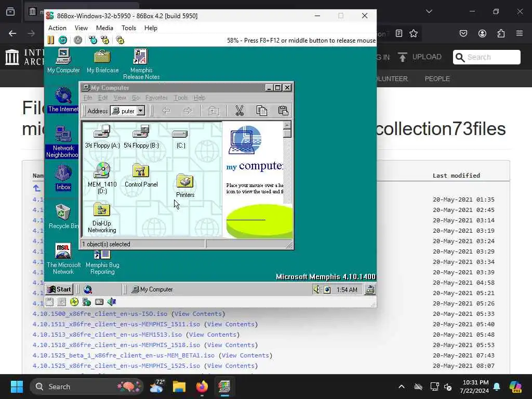Select The Microsoft Network icon
Viewport: 532px width, 399px height.
(63, 259)
